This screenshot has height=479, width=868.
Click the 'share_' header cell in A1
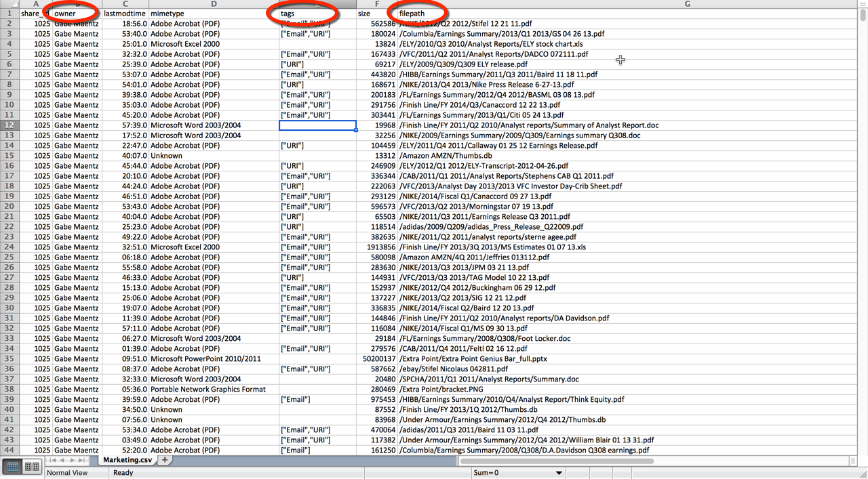35,14
